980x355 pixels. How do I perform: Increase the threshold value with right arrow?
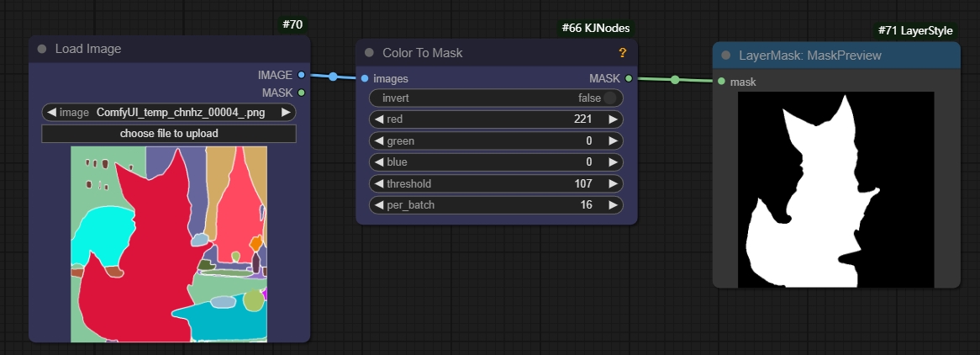614,184
